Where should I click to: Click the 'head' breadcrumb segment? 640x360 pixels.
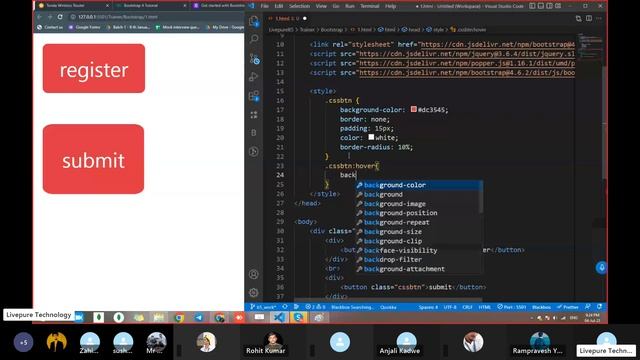[411, 30]
